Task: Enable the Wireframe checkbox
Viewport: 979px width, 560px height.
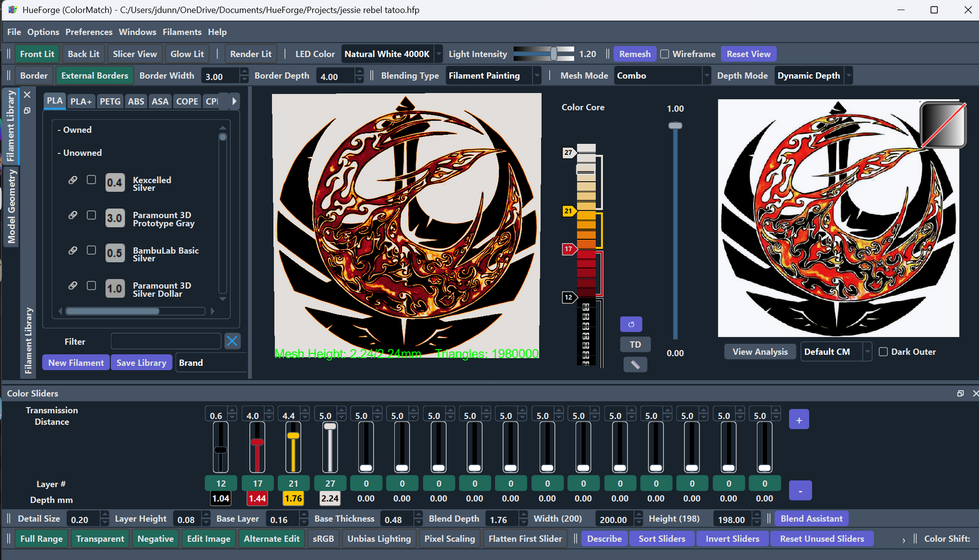Action: [x=665, y=54]
